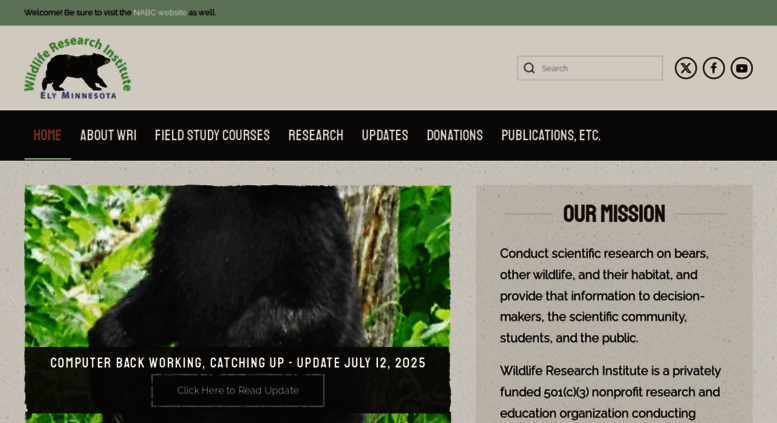Follow the NABC website link
Screen dimensions: 777x423
(160, 12)
